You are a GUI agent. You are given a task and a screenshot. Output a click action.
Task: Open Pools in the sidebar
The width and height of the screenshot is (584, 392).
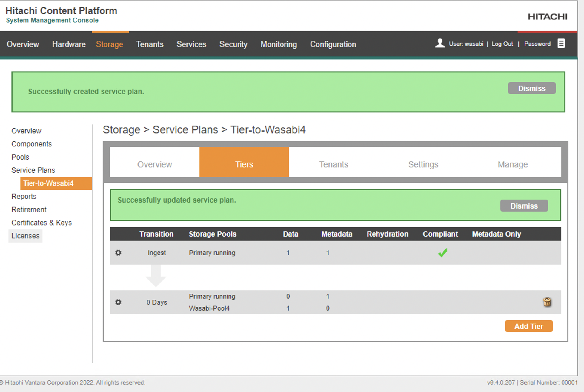click(20, 157)
